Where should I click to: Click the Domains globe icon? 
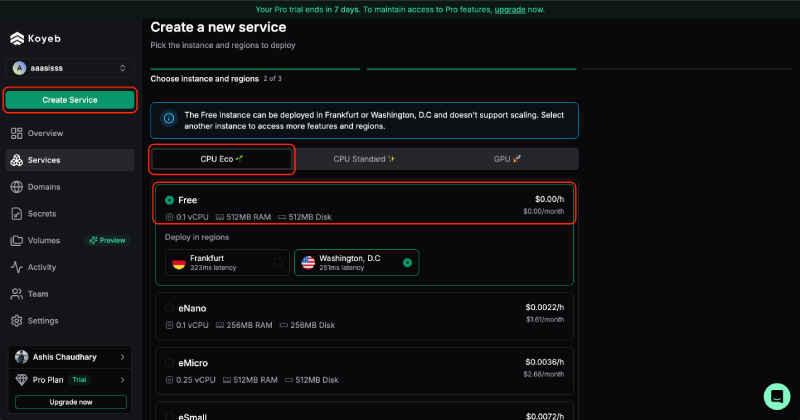point(16,187)
